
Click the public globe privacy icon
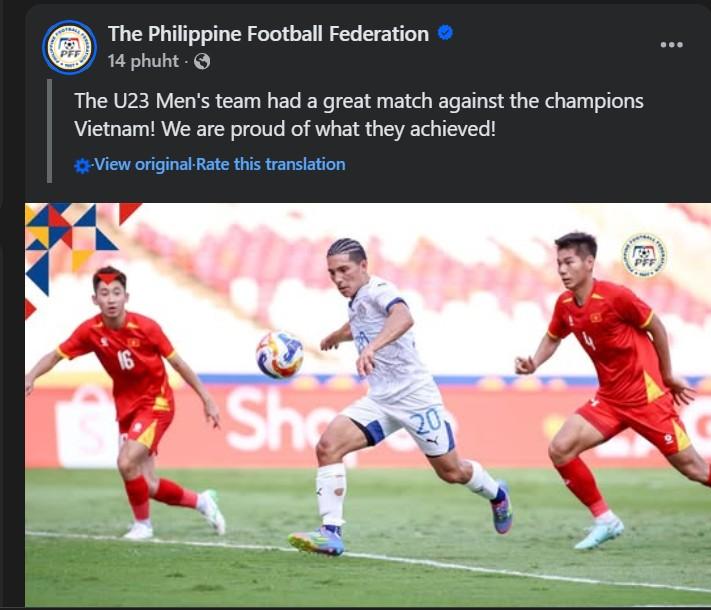tap(202, 61)
